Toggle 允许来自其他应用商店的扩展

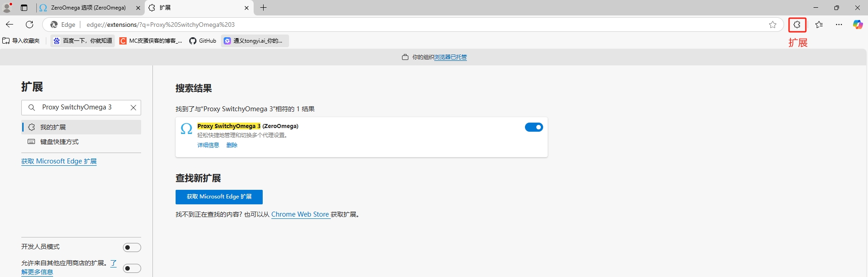tap(132, 268)
